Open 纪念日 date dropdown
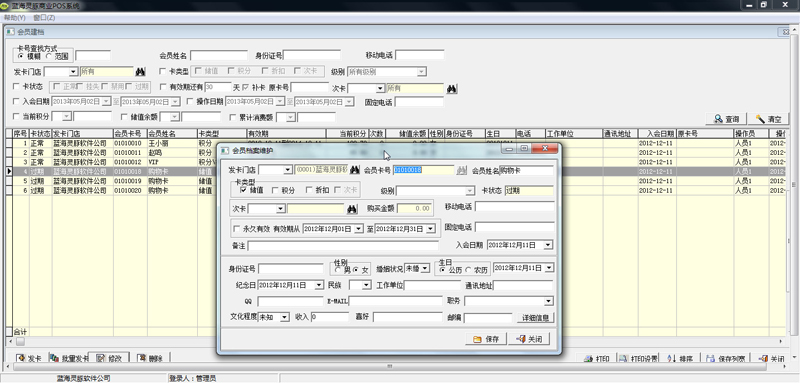This screenshot has width=800, height=383. point(319,285)
